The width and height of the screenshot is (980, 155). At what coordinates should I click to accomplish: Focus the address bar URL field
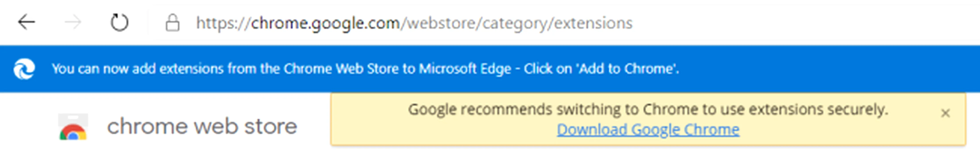coord(414,23)
